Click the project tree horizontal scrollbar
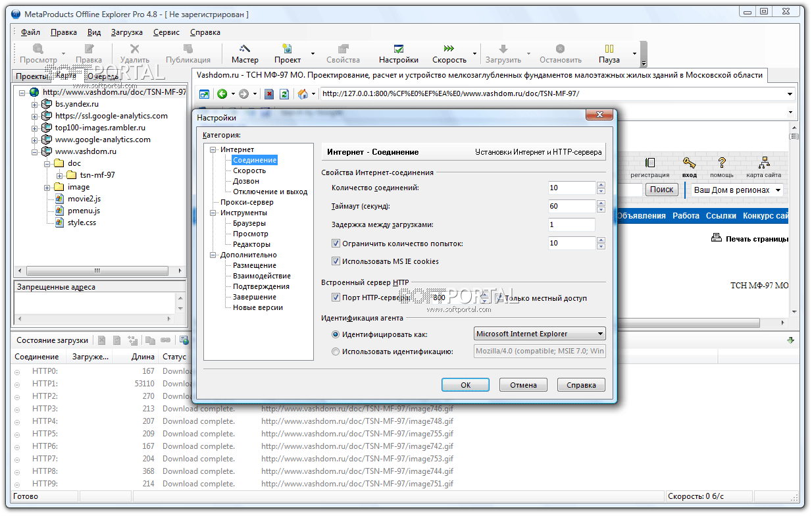This screenshot has height=518, width=812. tap(97, 271)
